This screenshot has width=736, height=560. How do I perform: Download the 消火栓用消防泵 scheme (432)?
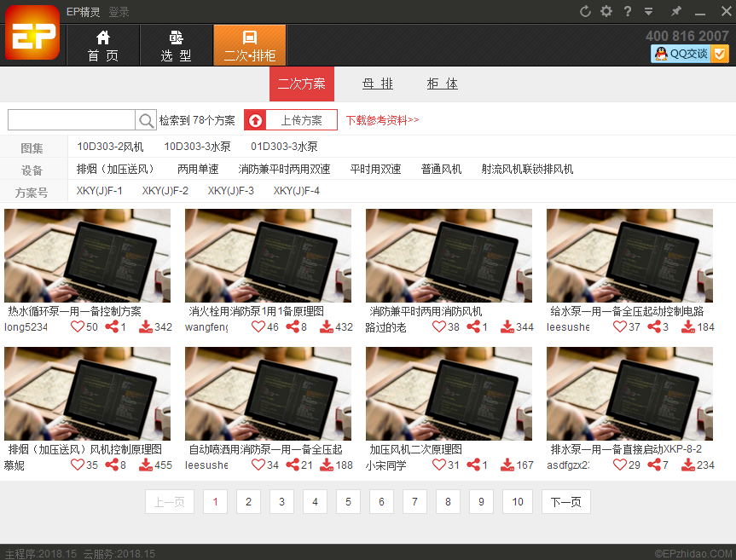click(327, 326)
